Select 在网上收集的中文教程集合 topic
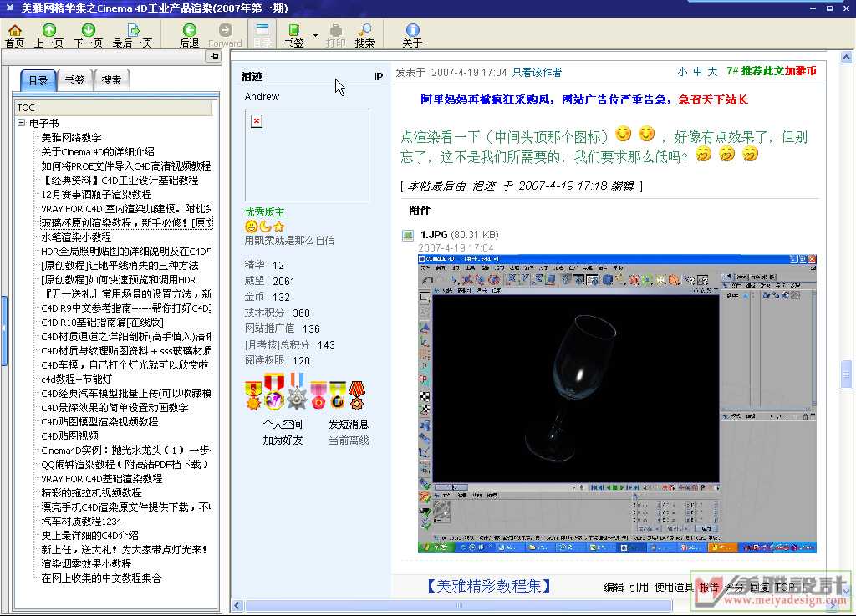The width and height of the screenshot is (856, 616). click(101, 578)
